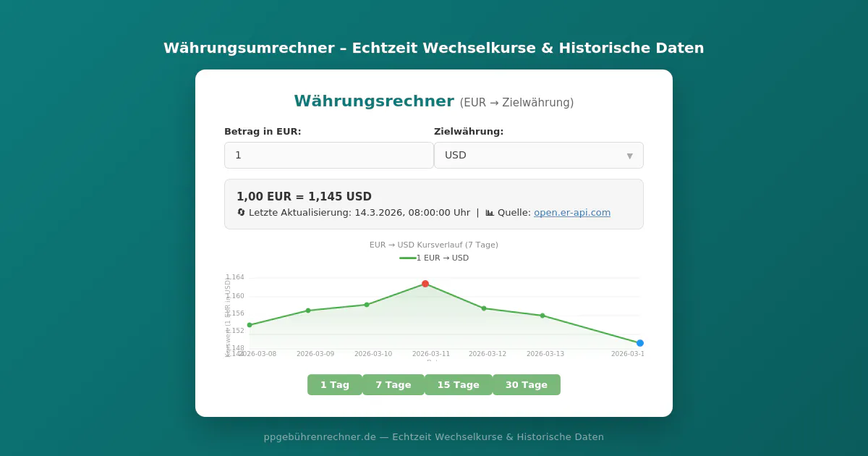
Task: Select the 7 Tage range button
Action: click(x=393, y=385)
